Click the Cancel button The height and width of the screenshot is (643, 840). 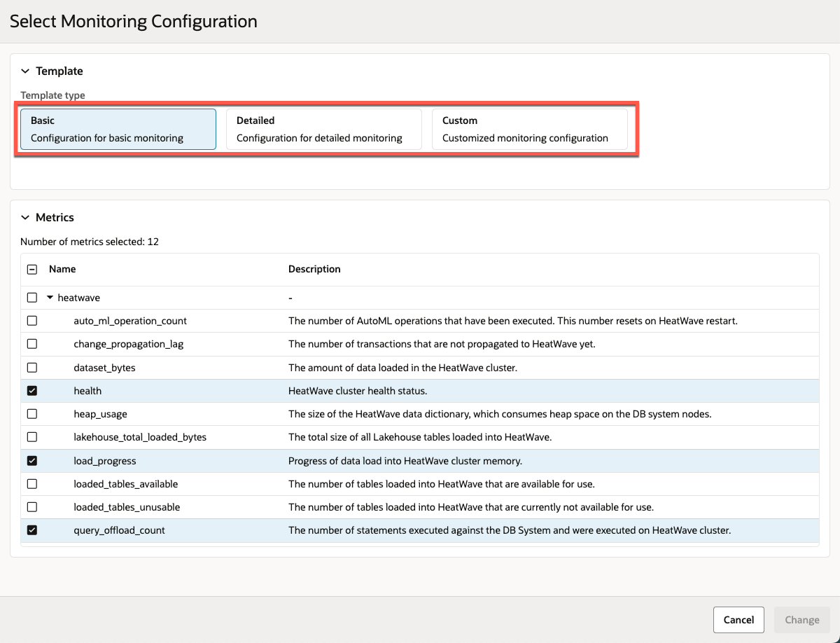tap(738, 620)
